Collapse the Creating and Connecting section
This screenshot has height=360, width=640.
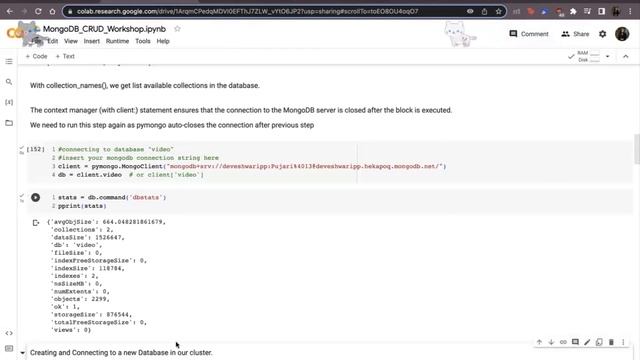22,353
